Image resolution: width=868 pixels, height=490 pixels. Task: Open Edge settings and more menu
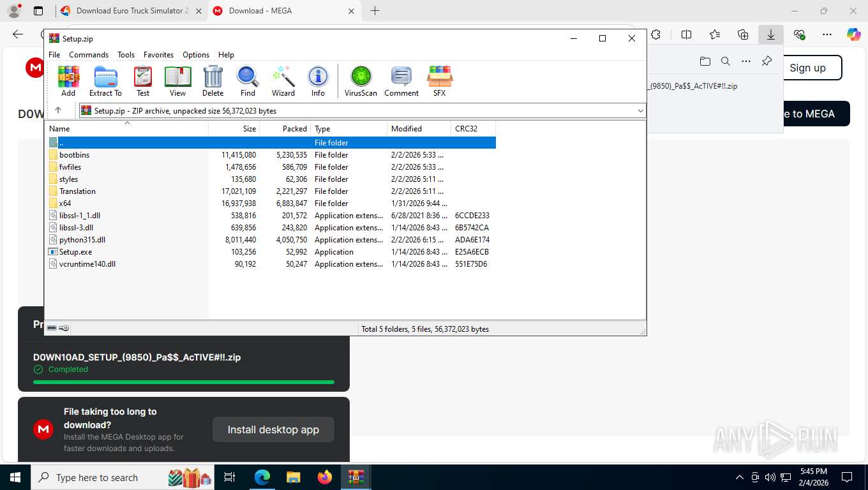coord(827,34)
